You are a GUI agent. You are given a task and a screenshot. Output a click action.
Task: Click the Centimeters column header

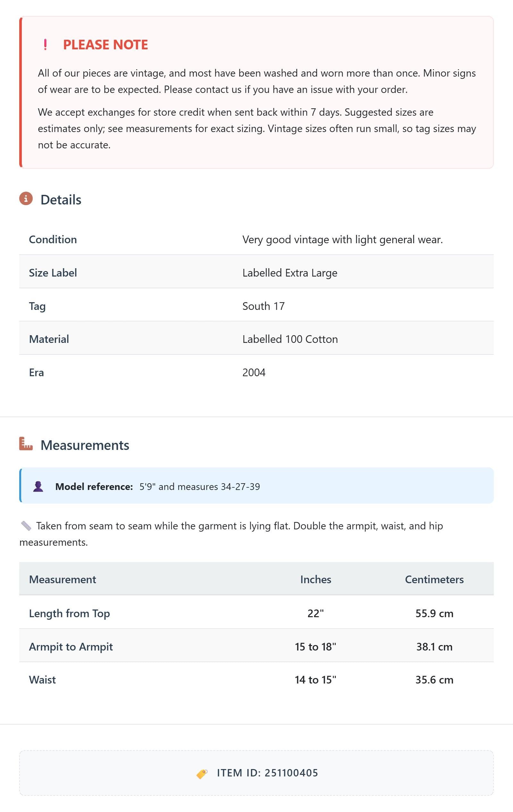434,579
